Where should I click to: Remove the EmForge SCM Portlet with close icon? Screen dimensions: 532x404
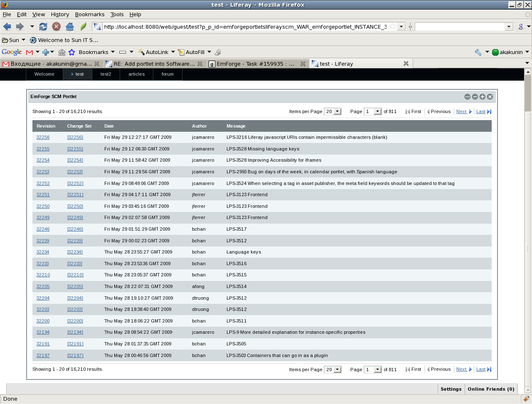[490, 97]
